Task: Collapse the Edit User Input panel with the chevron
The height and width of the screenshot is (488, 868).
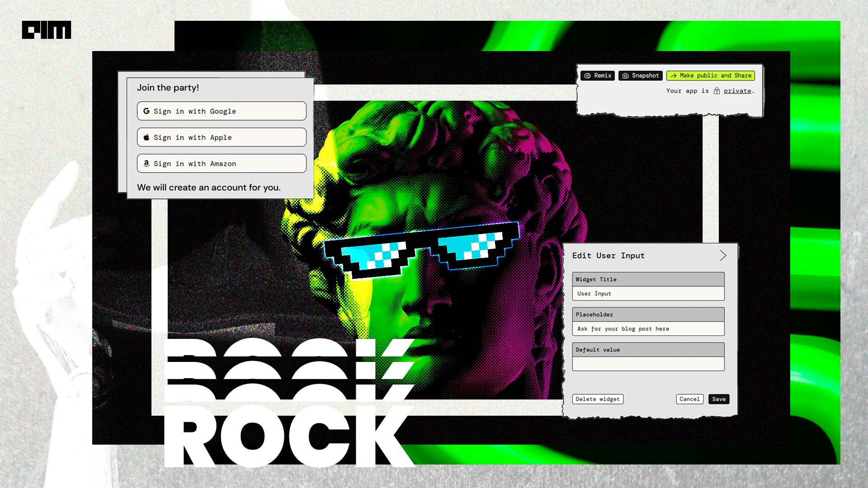Action: 722,256
